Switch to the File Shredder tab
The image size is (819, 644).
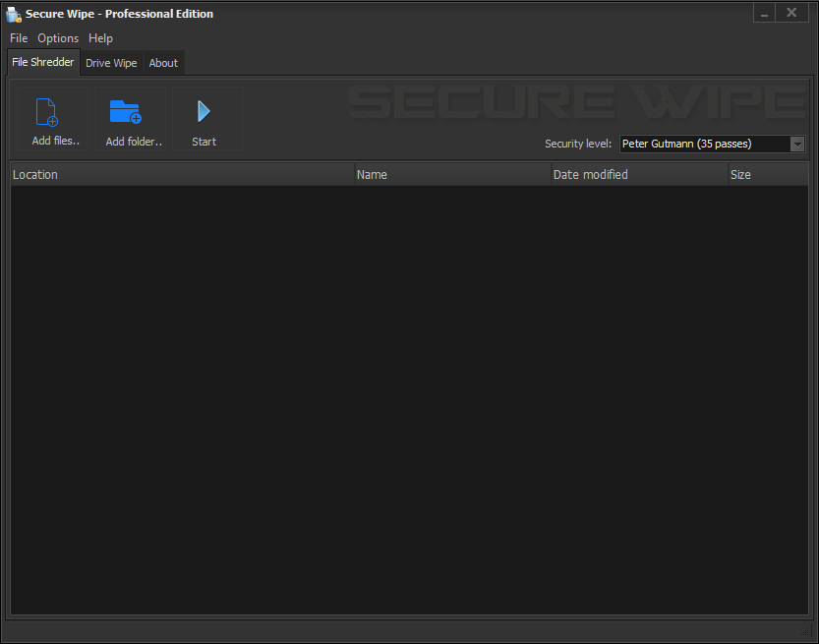pos(43,62)
